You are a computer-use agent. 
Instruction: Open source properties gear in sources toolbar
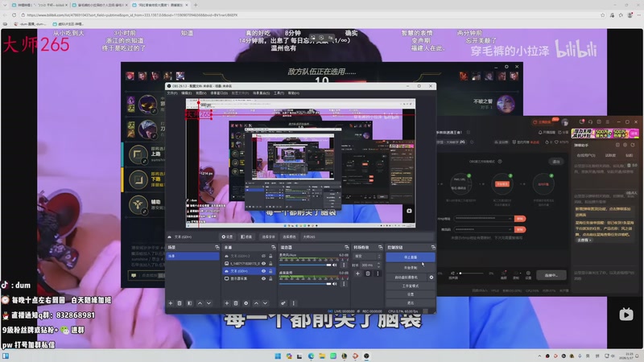(245, 302)
